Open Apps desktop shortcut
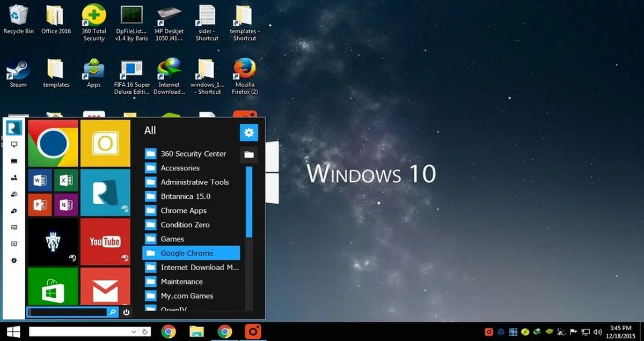This screenshot has height=341, width=644. pos(94,73)
